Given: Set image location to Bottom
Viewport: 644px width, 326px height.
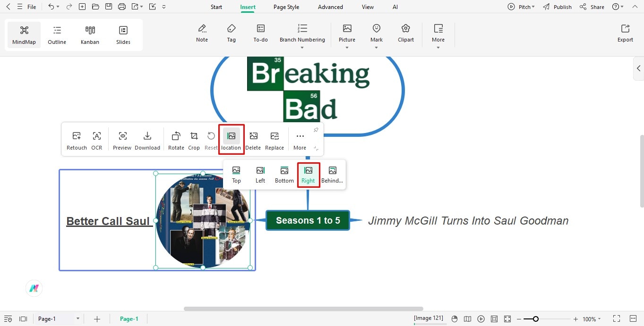Looking at the screenshot, I should tap(284, 175).
